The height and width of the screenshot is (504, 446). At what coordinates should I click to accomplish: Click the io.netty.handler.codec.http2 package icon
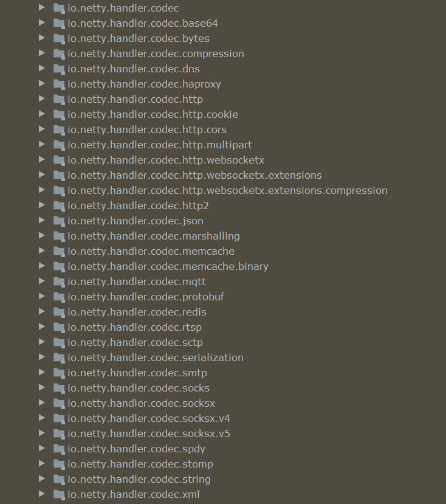(59, 205)
